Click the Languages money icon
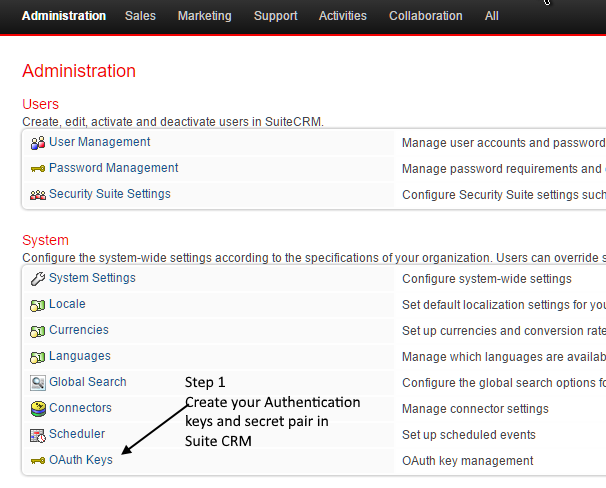 click(x=37, y=357)
